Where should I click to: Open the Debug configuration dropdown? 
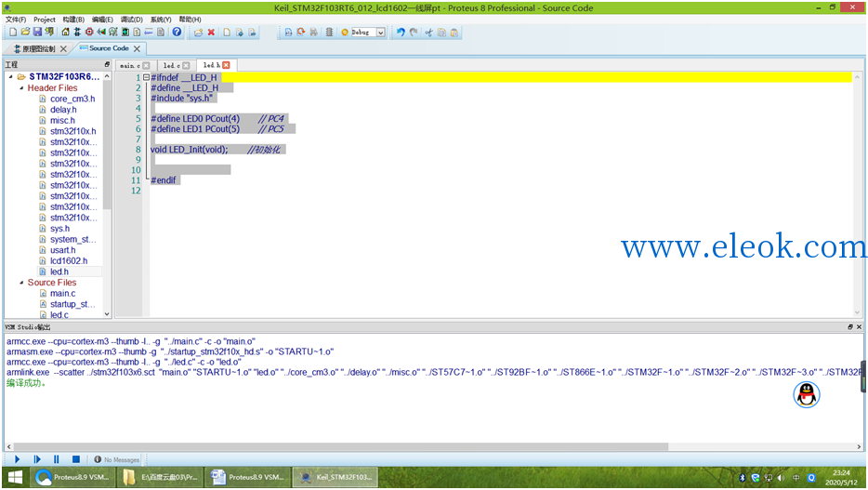pyautogui.click(x=381, y=33)
